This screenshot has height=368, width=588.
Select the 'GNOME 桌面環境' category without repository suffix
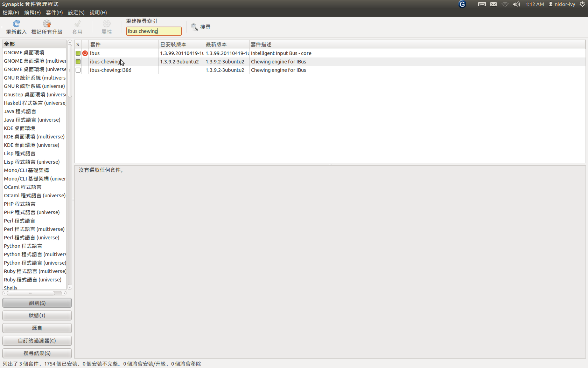[34, 53]
